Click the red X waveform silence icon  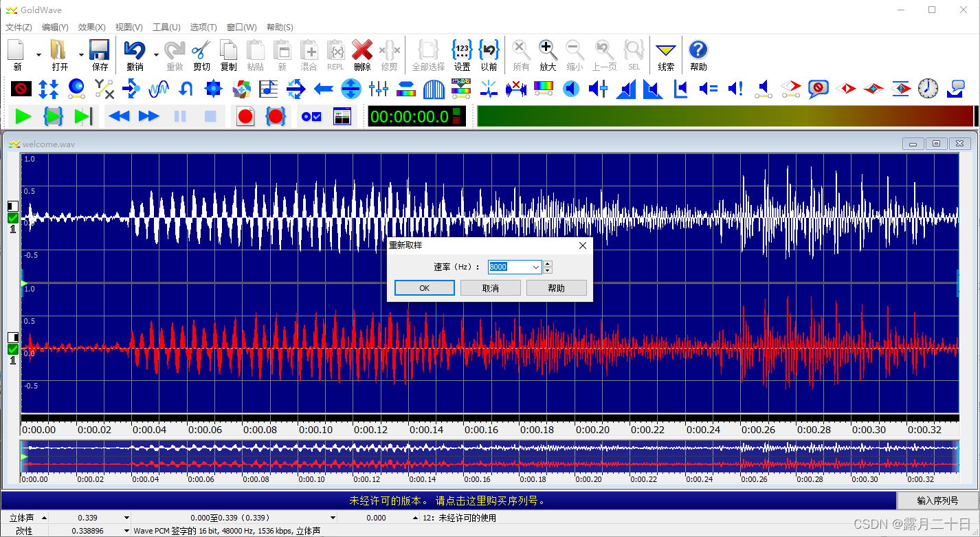click(x=516, y=88)
